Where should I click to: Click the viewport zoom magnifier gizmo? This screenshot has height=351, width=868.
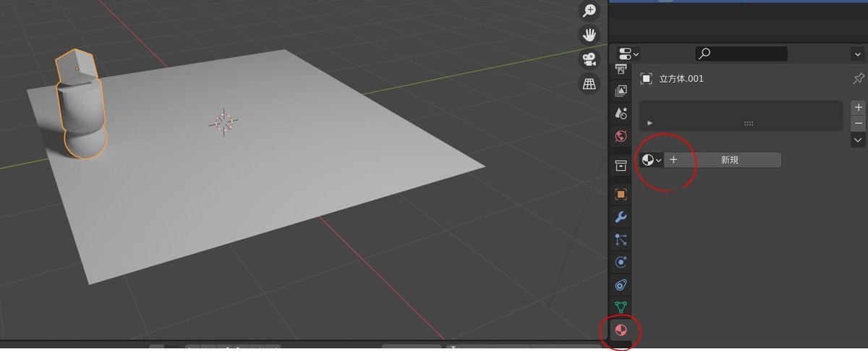pos(590,10)
